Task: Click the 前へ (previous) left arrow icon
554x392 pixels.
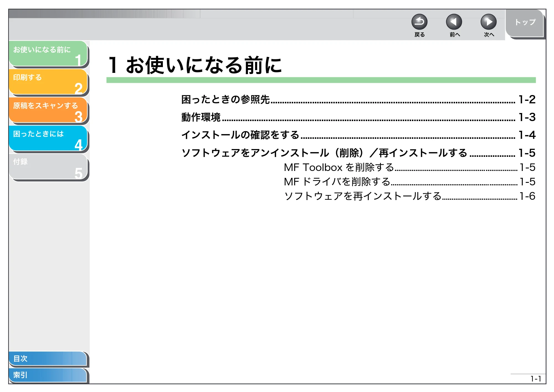Action: [x=454, y=22]
